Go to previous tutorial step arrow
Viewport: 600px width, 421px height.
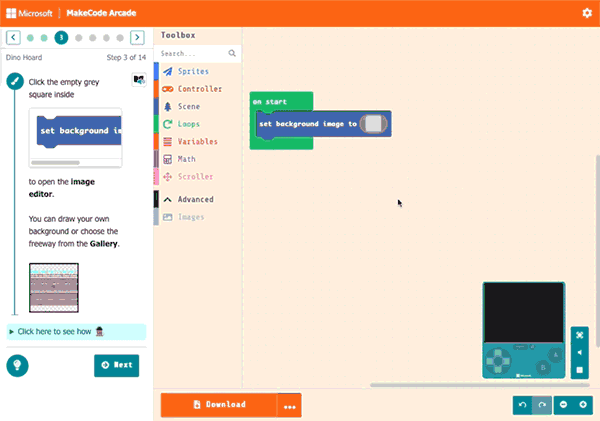point(13,38)
